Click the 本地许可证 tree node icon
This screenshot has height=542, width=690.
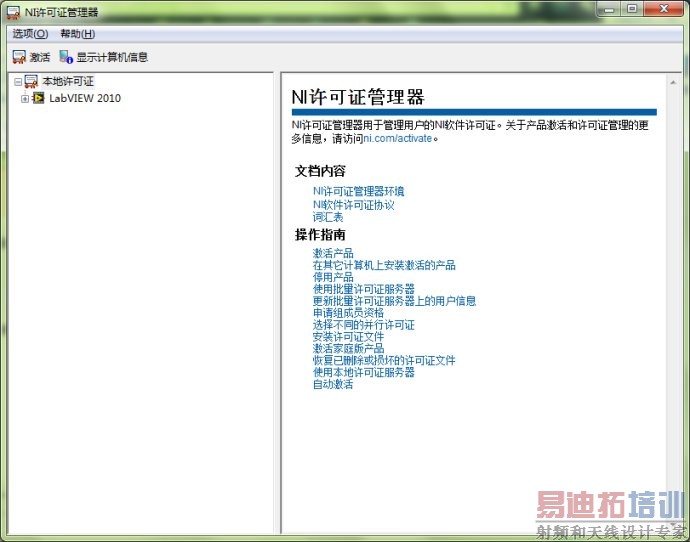pos(31,81)
